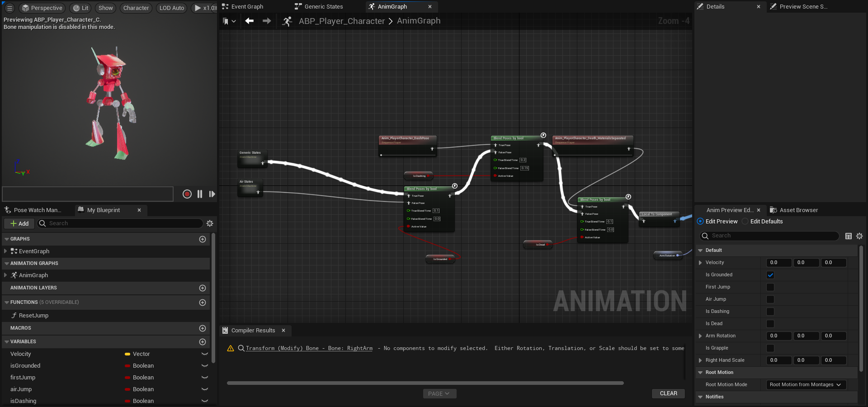The width and height of the screenshot is (868, 407).
Task: Click the magnifier icon next to Transform warning
Action: pos(241,348)
